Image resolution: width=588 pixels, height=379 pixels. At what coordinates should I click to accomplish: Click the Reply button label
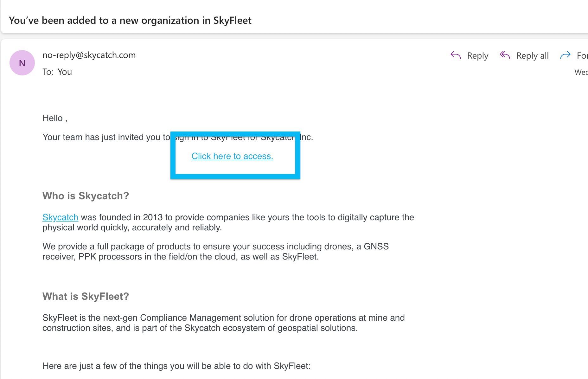(478, 56)
